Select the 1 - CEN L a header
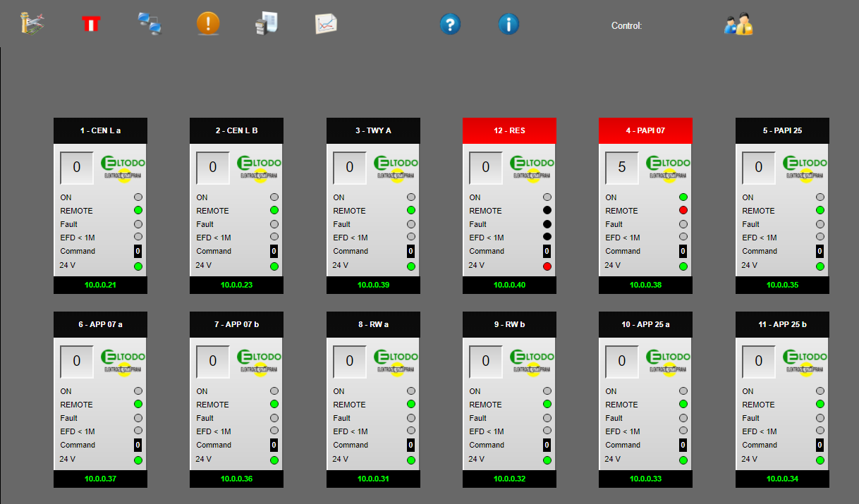Viewport: 859px width, 504px height. (x=100, y=130)
